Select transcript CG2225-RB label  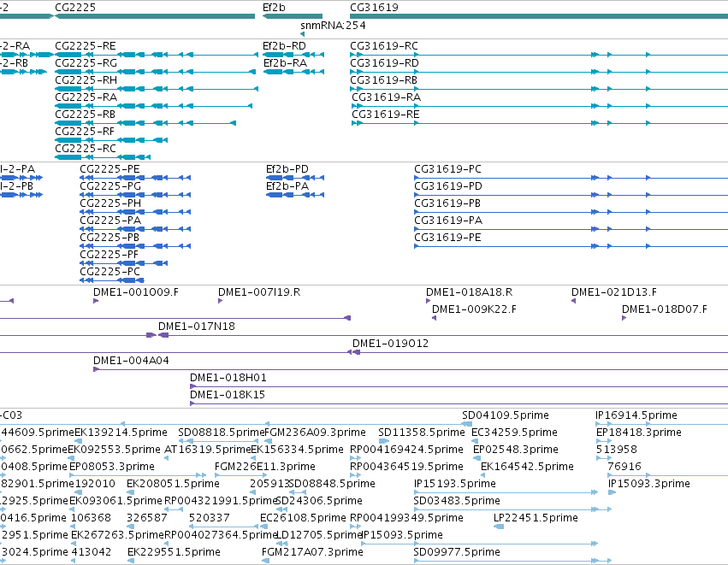click(85, 115)
